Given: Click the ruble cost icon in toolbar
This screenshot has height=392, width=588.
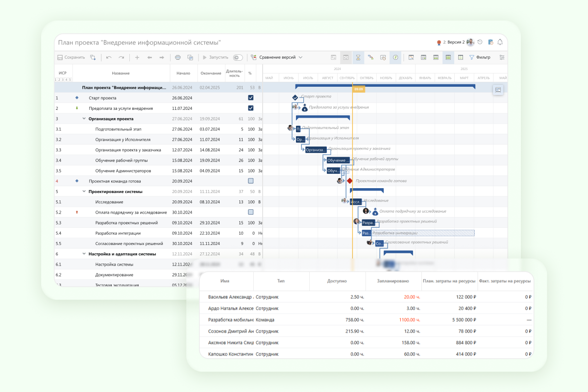Looking at the screenshot, I should pos(395,57).
